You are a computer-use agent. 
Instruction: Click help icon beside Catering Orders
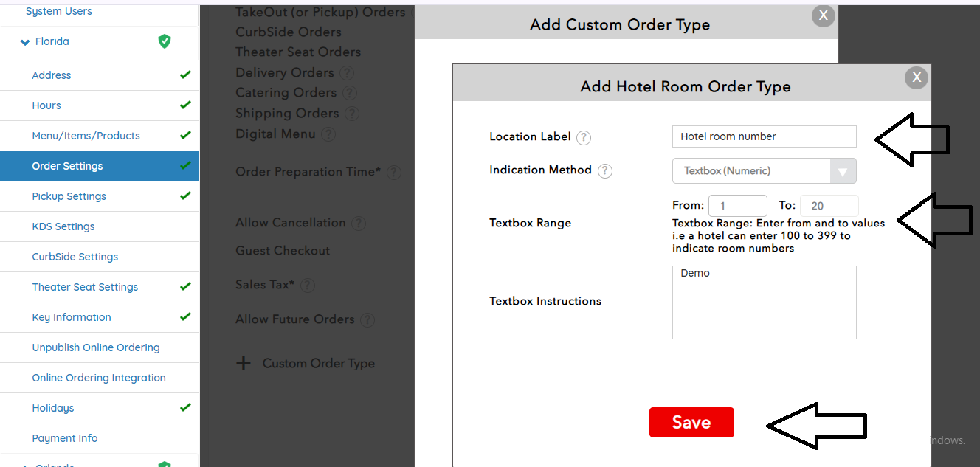[350, 93]
